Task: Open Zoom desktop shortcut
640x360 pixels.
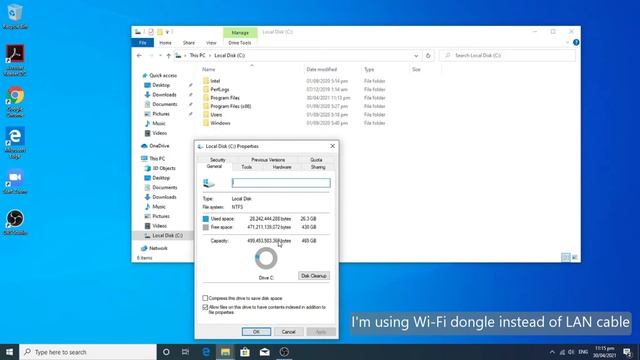Action: (15, 181)
